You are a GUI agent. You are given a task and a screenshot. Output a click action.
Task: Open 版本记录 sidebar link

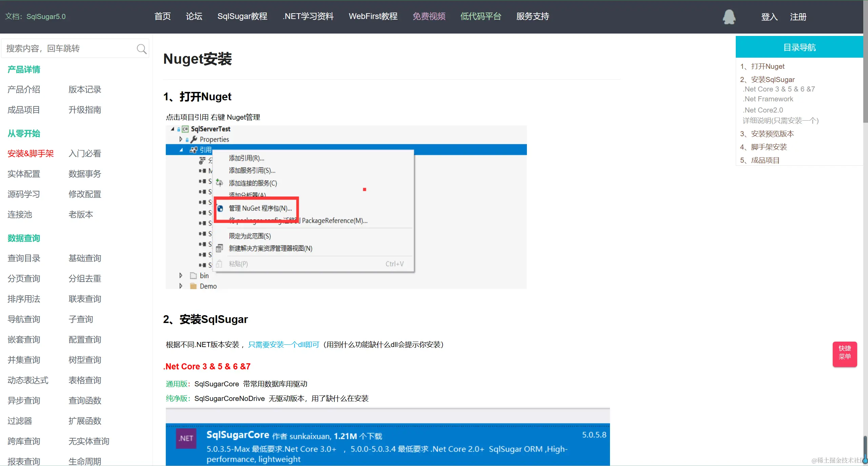pos(85,89)
